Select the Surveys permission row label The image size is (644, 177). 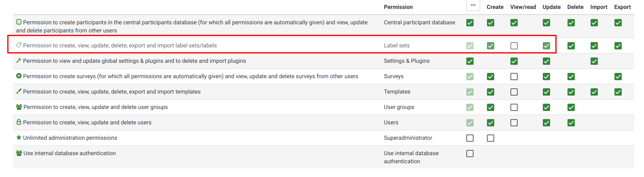(x=394, y=76)
